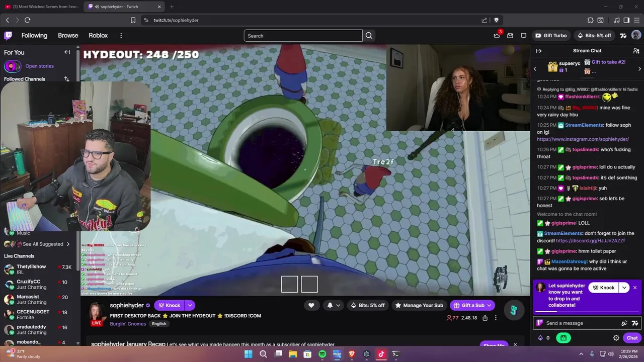This screenshot has width=644, height=362.
Task: Open stream more options (vertical dots)
Action: [496, 318]
